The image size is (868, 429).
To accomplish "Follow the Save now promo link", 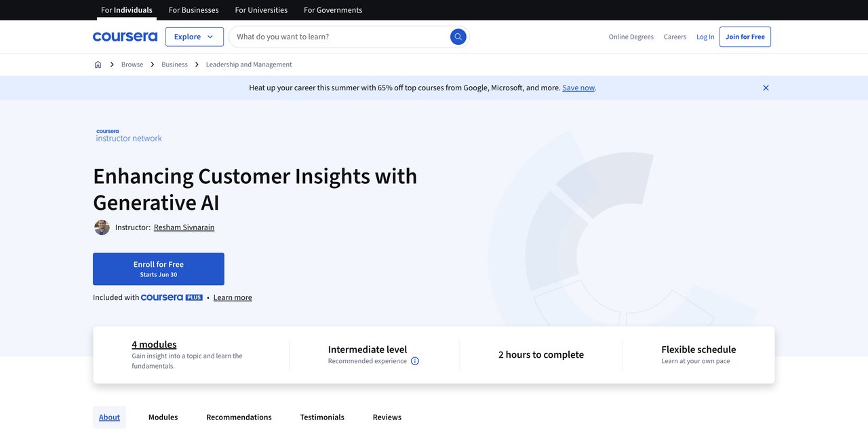I will [x=578, y=88].
